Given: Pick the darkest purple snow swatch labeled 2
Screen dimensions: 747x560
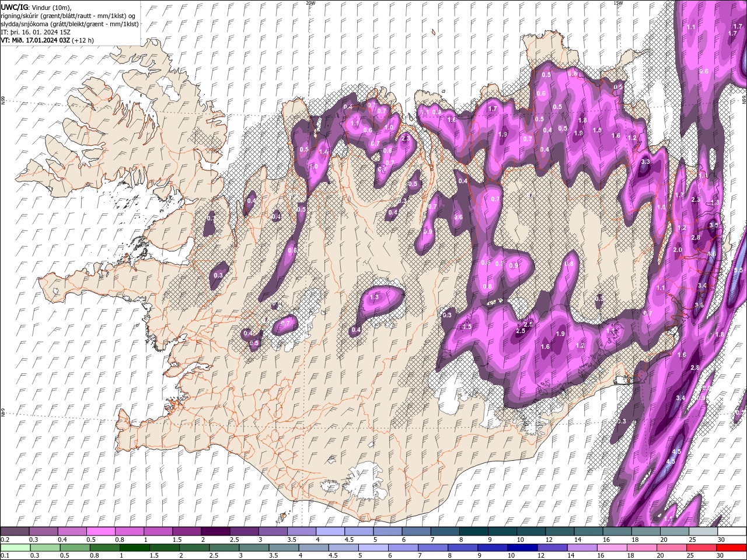Looking at the screenshot, I should [215, 531].
